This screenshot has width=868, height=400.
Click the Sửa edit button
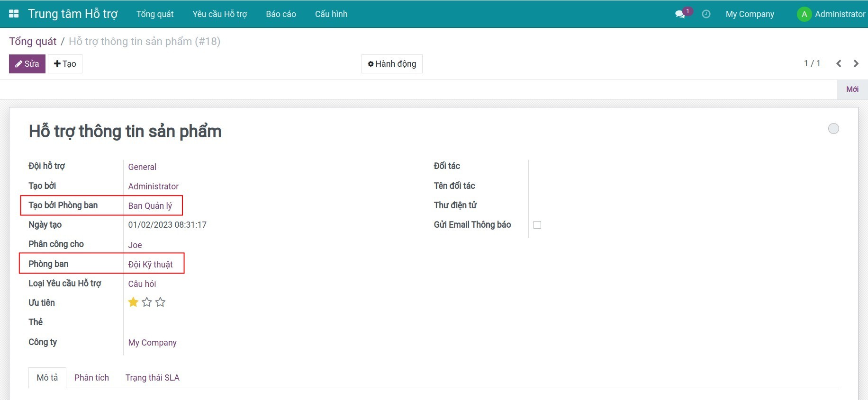[x=27, y=64]
